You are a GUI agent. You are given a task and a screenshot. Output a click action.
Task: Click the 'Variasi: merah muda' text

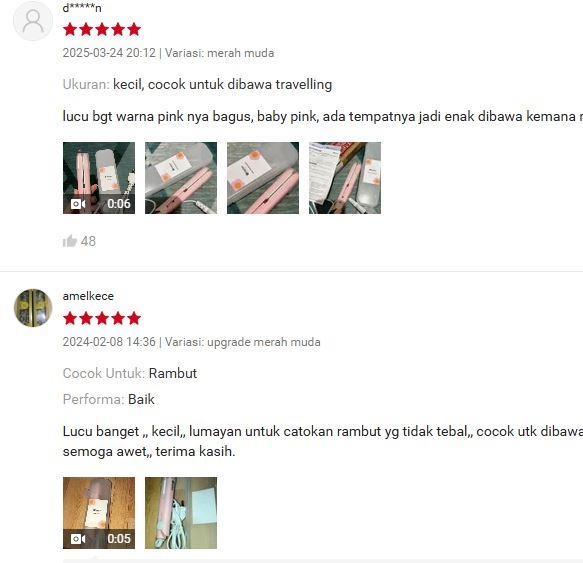(219, 53)
